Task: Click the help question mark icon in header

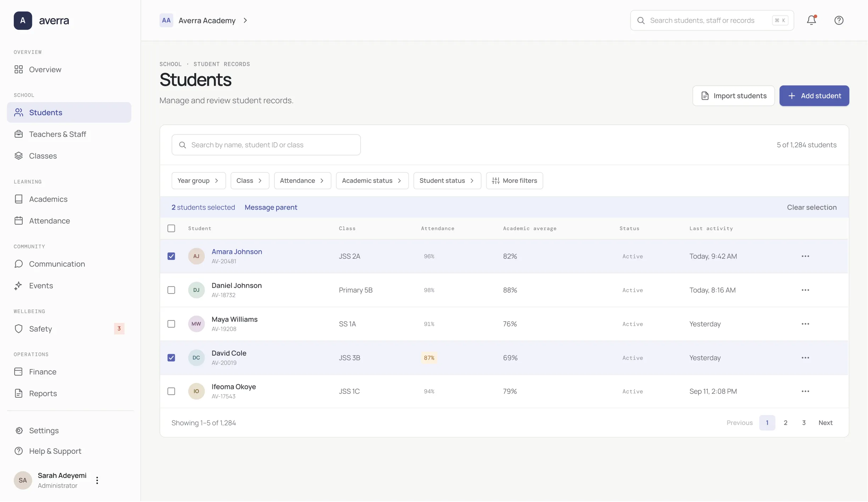Action: click(839, 20)
